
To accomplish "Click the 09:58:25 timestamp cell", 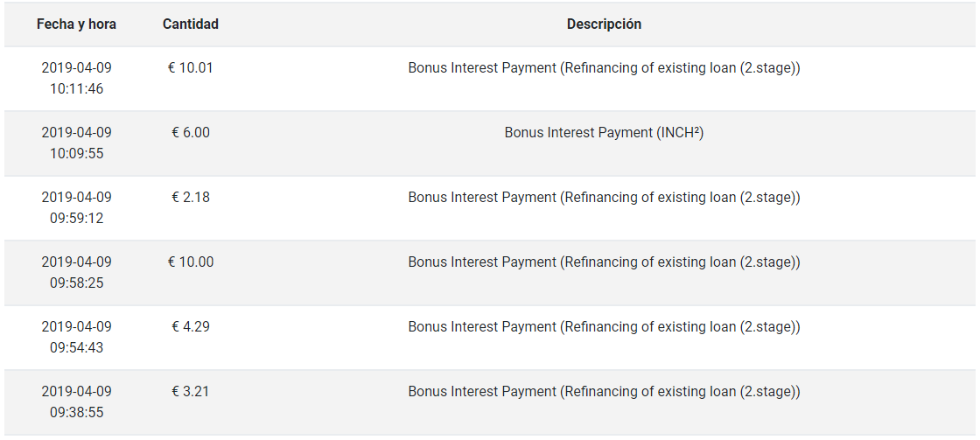I will [76, 273].
